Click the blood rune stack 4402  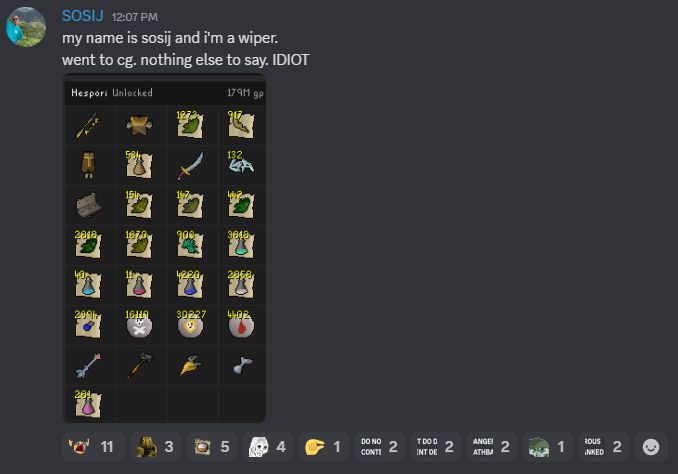(240, 323)
